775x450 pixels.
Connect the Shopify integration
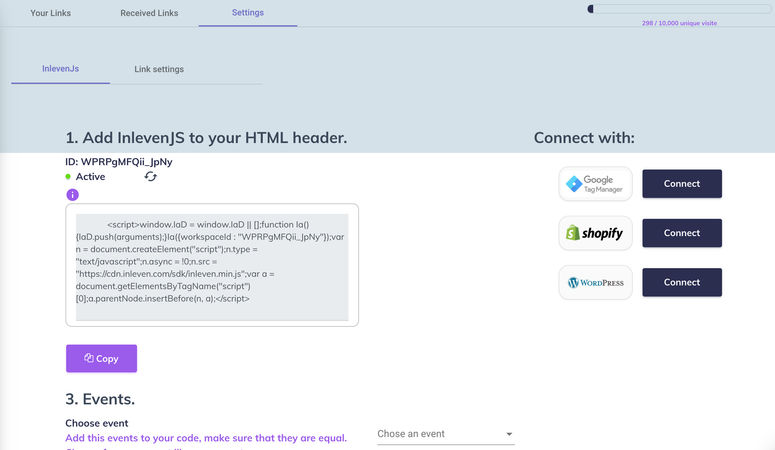coord(682,233)
